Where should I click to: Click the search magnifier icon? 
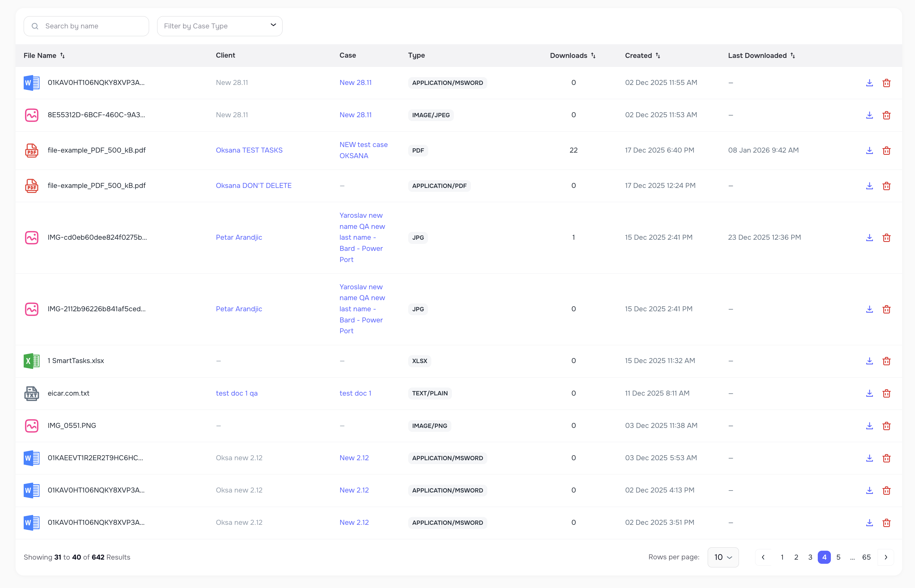pyautogui.click(x=35, y=26)
